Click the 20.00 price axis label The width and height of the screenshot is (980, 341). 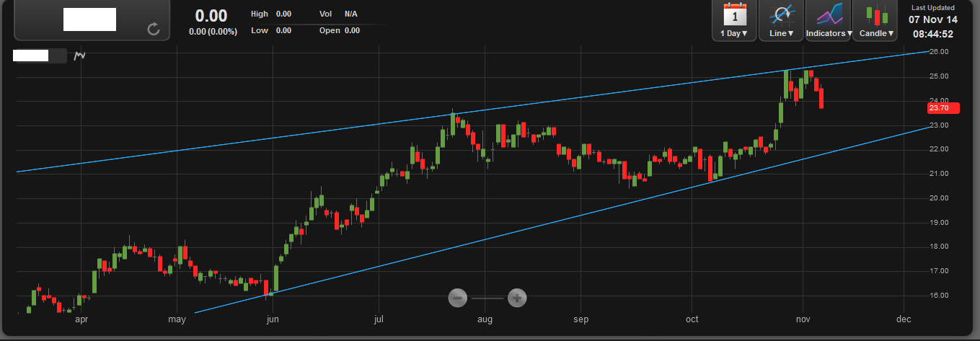(938, 198)
